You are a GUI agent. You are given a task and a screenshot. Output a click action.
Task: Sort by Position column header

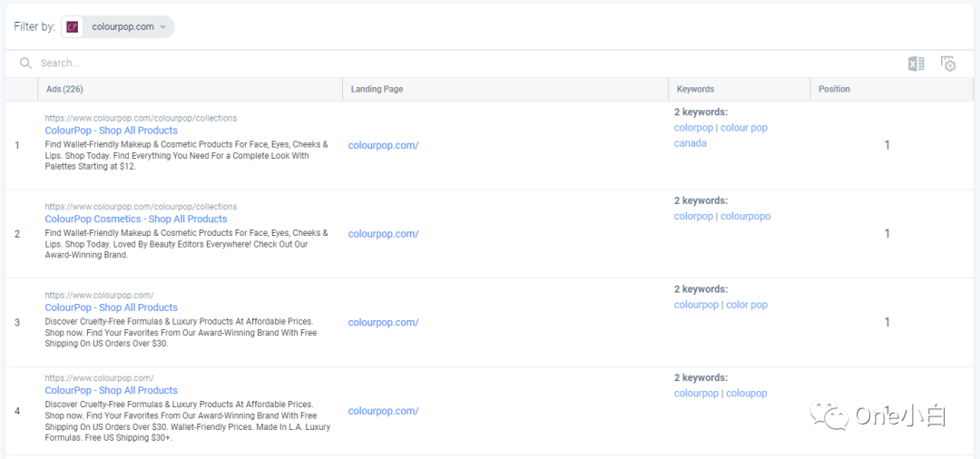click(x=892, y=89)
